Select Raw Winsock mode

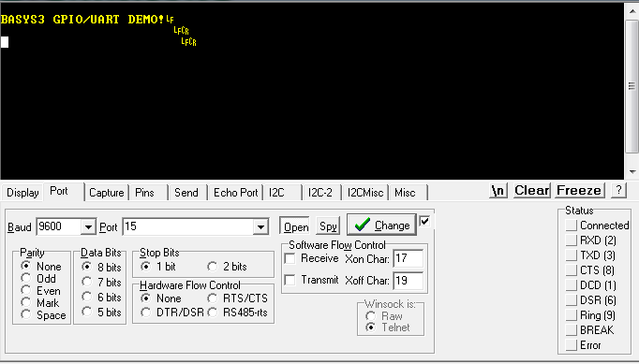pos(384,316)
